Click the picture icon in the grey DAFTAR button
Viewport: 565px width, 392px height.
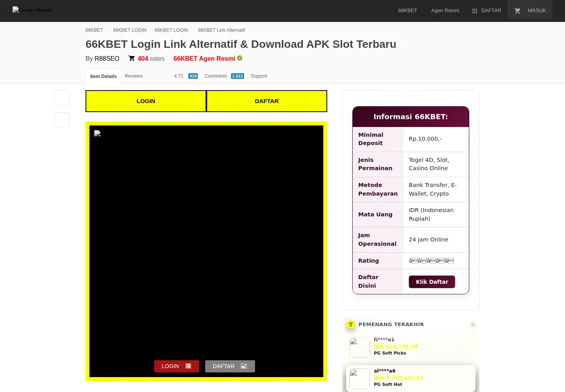244,366
